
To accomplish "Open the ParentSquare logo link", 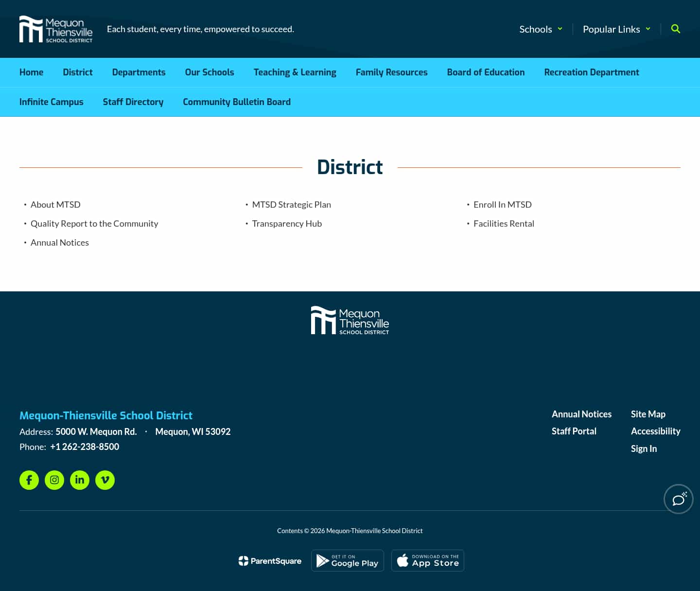I will click(x=270, y=561).
